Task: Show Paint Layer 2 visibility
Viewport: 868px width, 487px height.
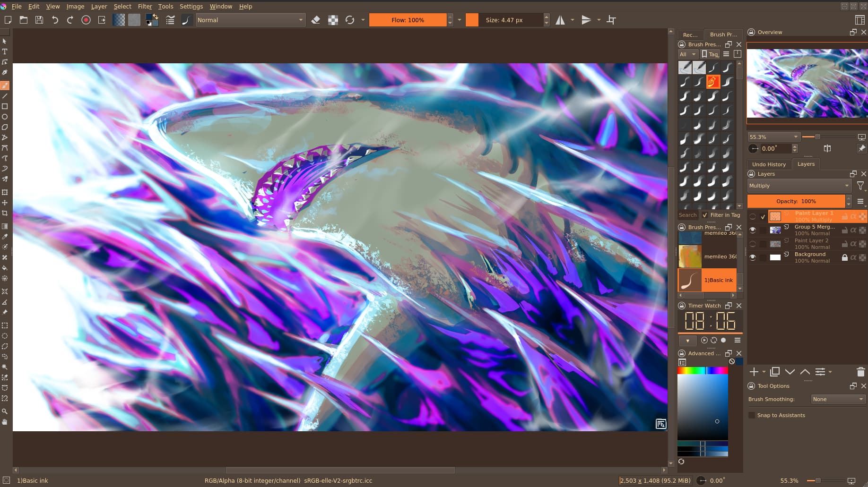Action: click(753, 244)
